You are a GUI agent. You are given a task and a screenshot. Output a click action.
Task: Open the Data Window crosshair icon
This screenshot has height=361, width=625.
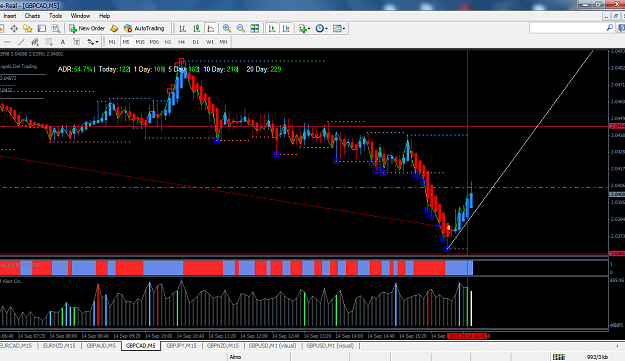click(x=14, y=28)
